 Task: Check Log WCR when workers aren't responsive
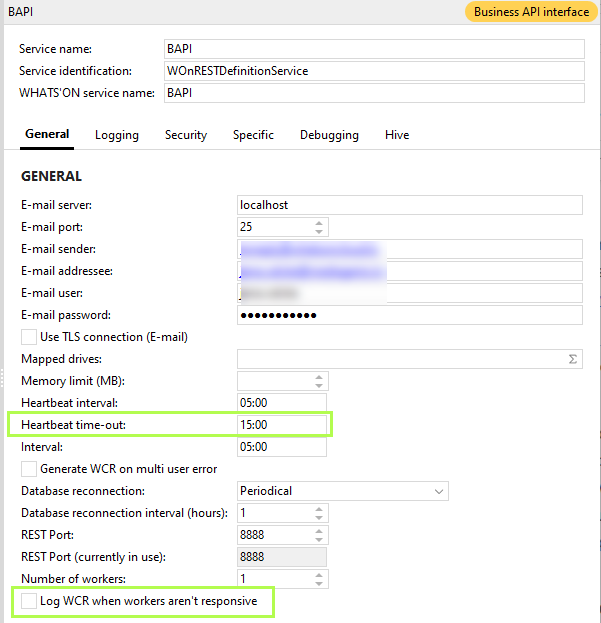click(29, 601)
